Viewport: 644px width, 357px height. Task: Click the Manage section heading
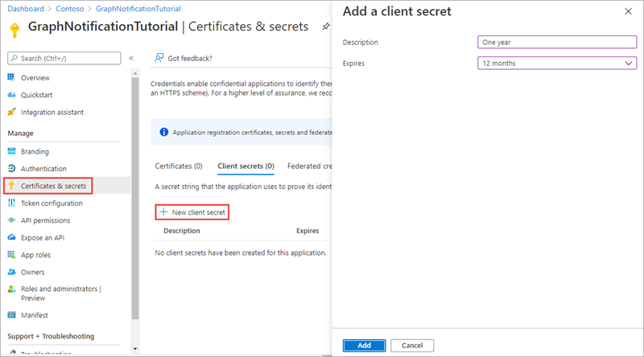click(x=21, y=133)
